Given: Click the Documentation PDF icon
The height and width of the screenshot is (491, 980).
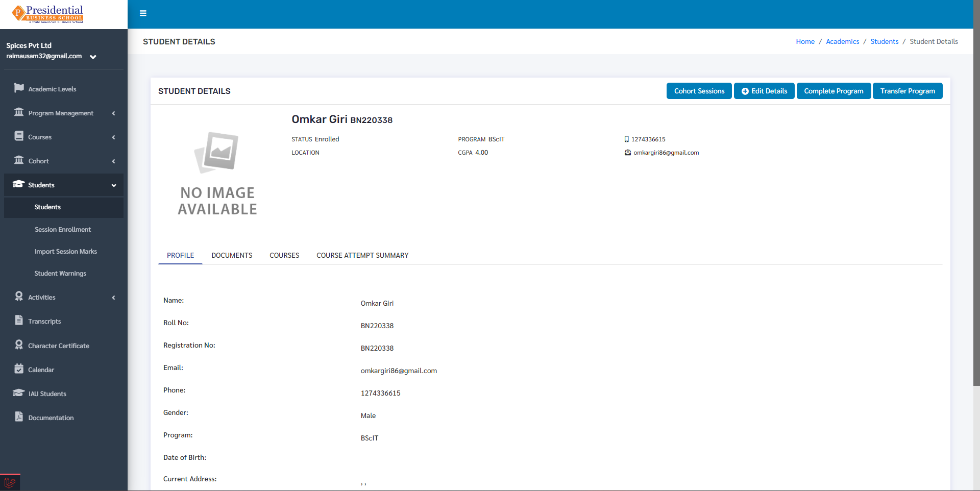Looking at the screenshot, I should click(x=19, y=416).
